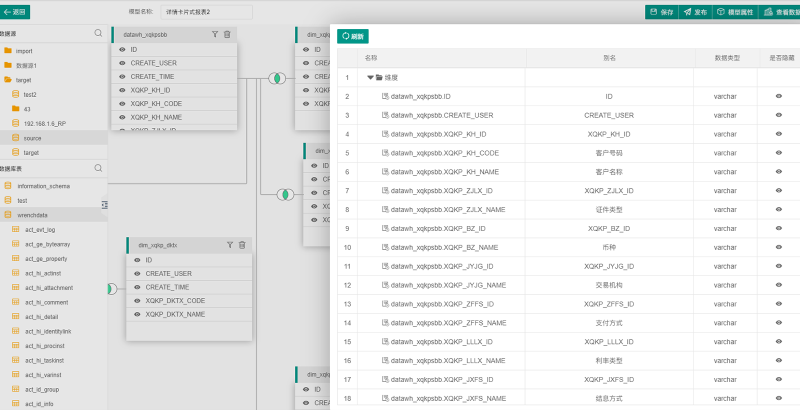The image size is (800, 410).
Task: Delete the dim_xqkp_dktx table card
Action: (242, 245)
